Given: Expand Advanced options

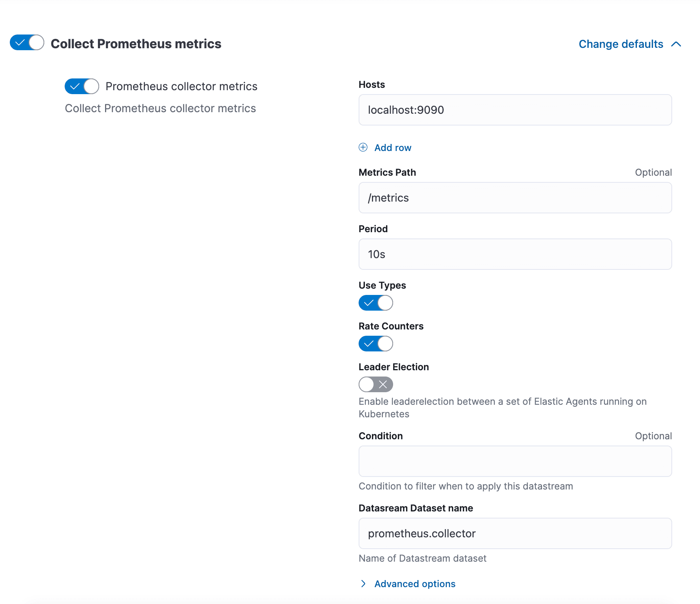Looking at the screenshot, I should click(414, 584).
